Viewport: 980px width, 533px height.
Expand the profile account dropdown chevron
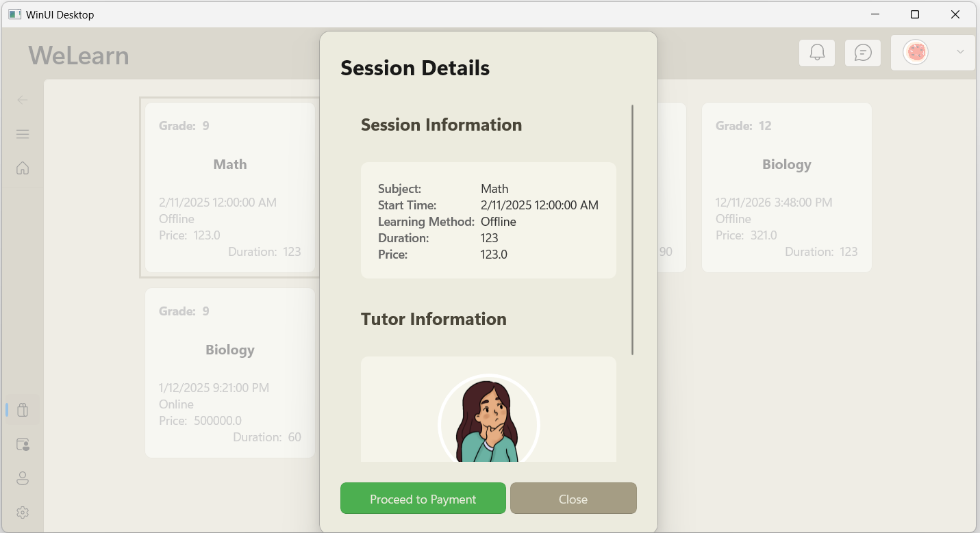coord(960,52)
